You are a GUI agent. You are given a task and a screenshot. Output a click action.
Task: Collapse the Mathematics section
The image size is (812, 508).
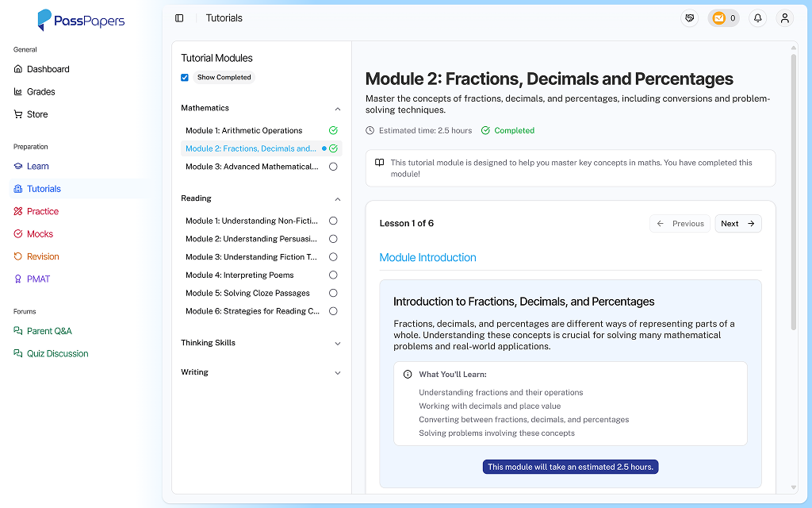click(x=338, y=109)
